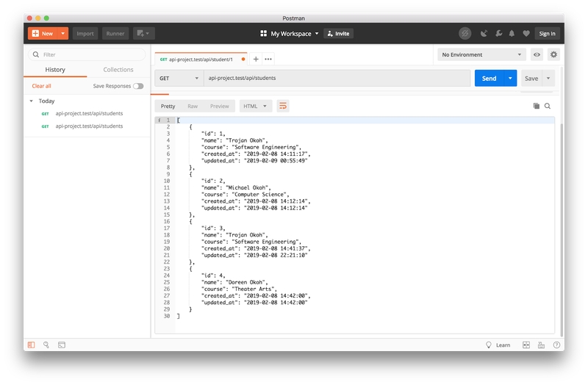The image size is (588, 385).
Task: Click the sync status icon in header
Action: pyautogui.click(x=465, y=33)
